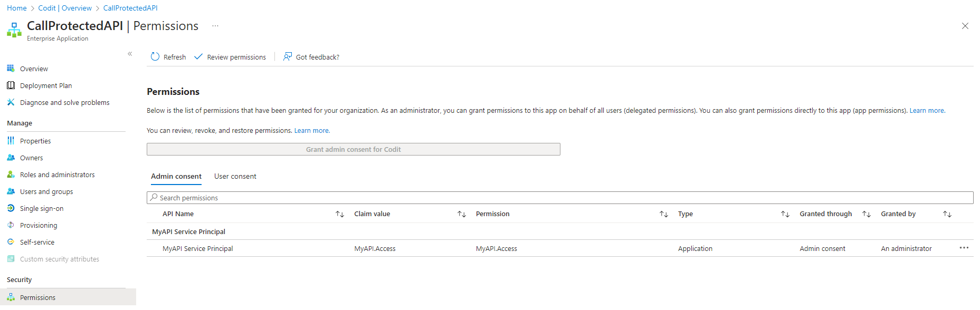980x310 pixels.
Task: Switch to the User consent tab
Action: [235, 177]
